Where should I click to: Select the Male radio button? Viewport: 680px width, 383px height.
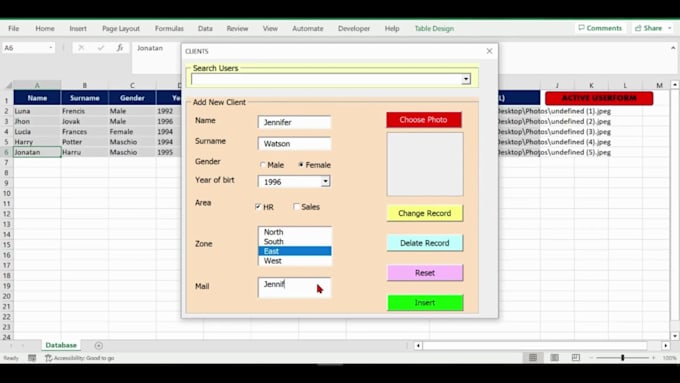coord(262,165)
